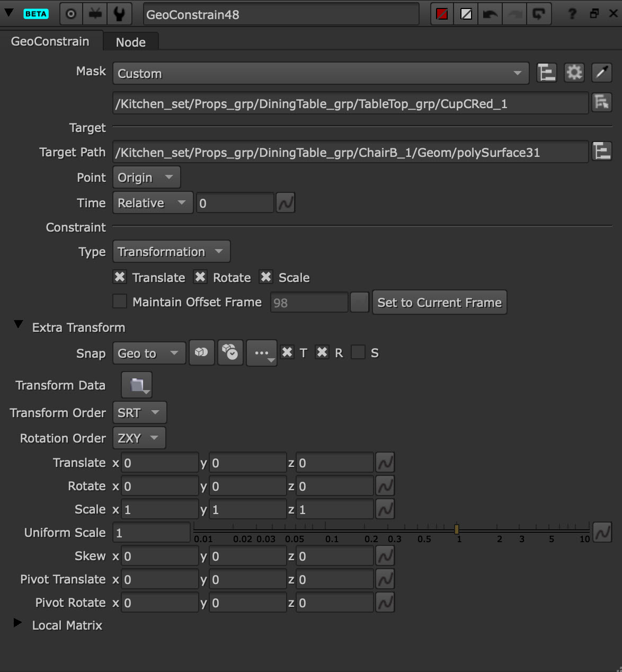
Task: Click the GeoConstrain48 node name field
Action: point(281,14)
